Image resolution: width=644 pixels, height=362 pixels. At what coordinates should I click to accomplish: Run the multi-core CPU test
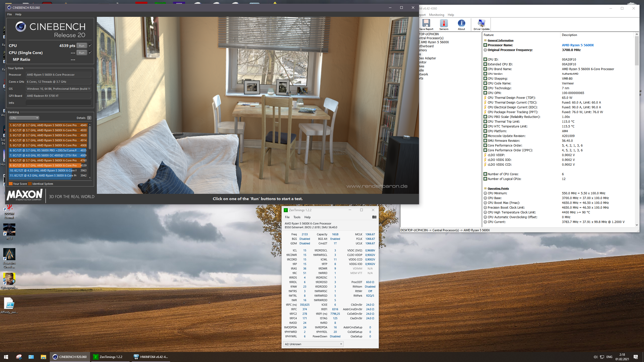(x=82, y=46)
